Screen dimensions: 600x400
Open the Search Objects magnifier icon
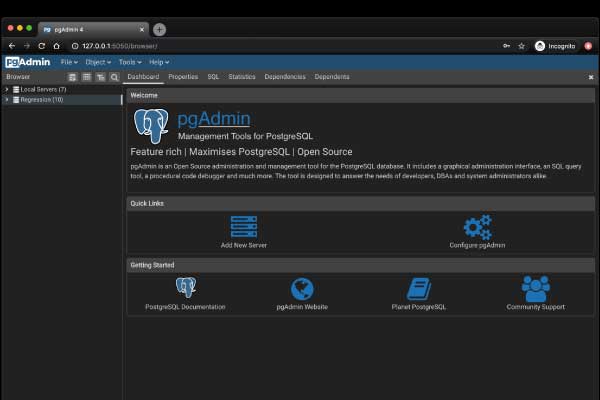point(114,77)
